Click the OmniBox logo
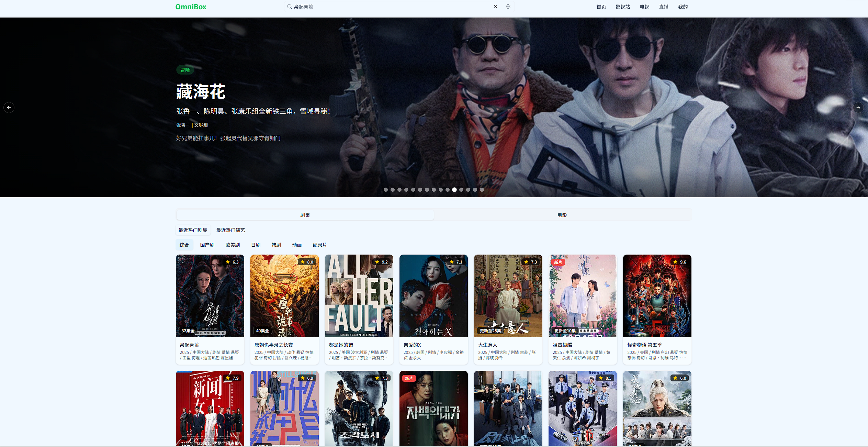 (x=191, y=7)
